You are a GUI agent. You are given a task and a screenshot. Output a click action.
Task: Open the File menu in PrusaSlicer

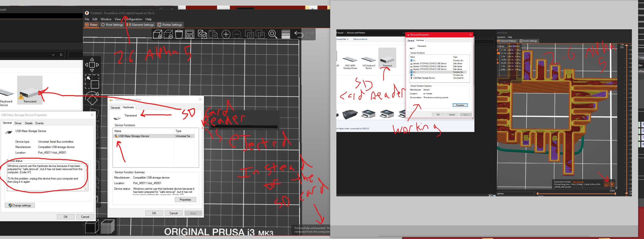point(87,19)
